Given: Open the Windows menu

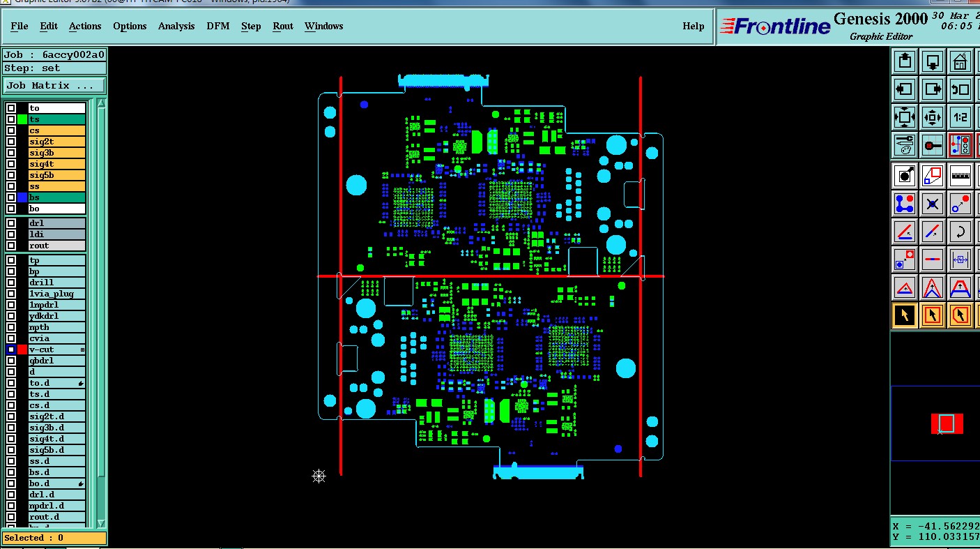Looking at the screenshot, I should [x=323, y=26].
